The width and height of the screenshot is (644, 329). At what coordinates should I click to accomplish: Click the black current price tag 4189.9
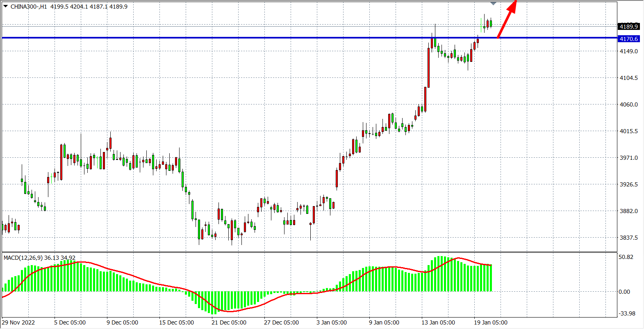click(628, 27)
